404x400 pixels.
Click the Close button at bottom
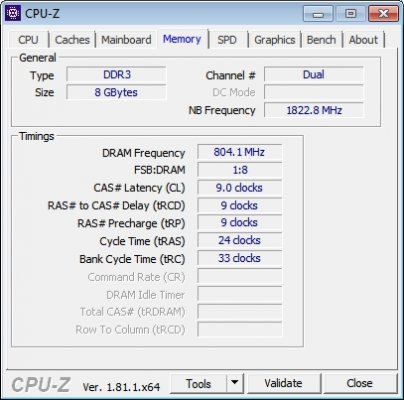click(360, 383)
